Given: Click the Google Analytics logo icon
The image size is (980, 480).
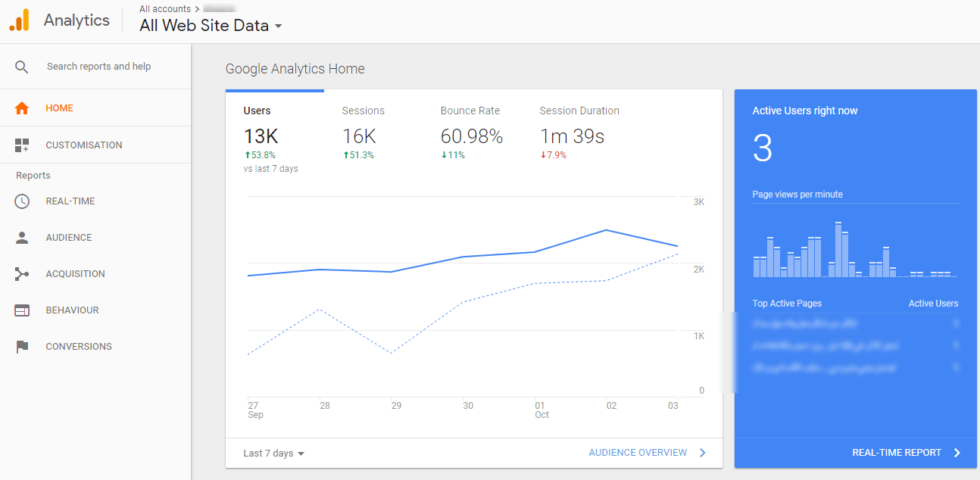Looking at the screenshot, I should (x=20, y=20).
